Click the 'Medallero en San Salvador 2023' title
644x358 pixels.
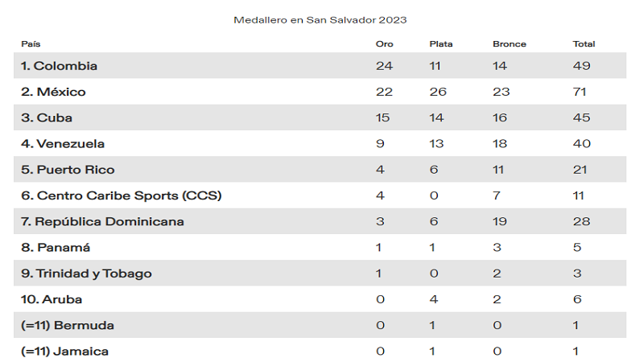pos(320,19)
